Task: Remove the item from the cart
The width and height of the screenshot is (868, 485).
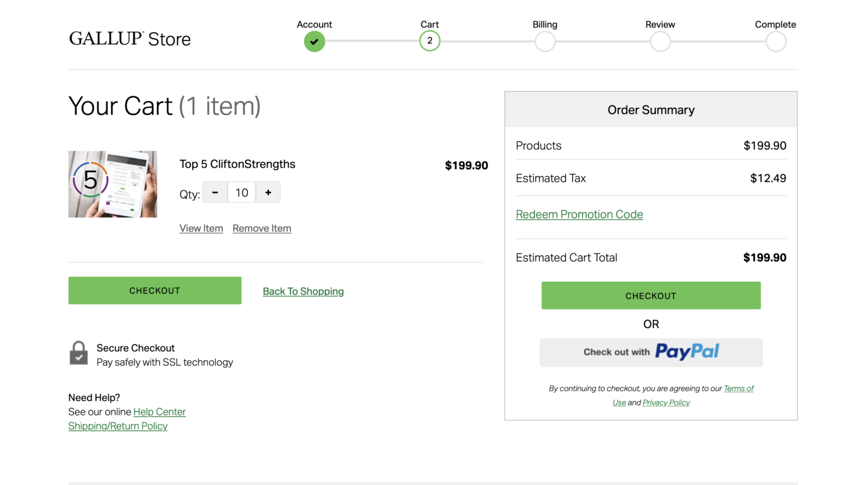Action: (262, 228)
